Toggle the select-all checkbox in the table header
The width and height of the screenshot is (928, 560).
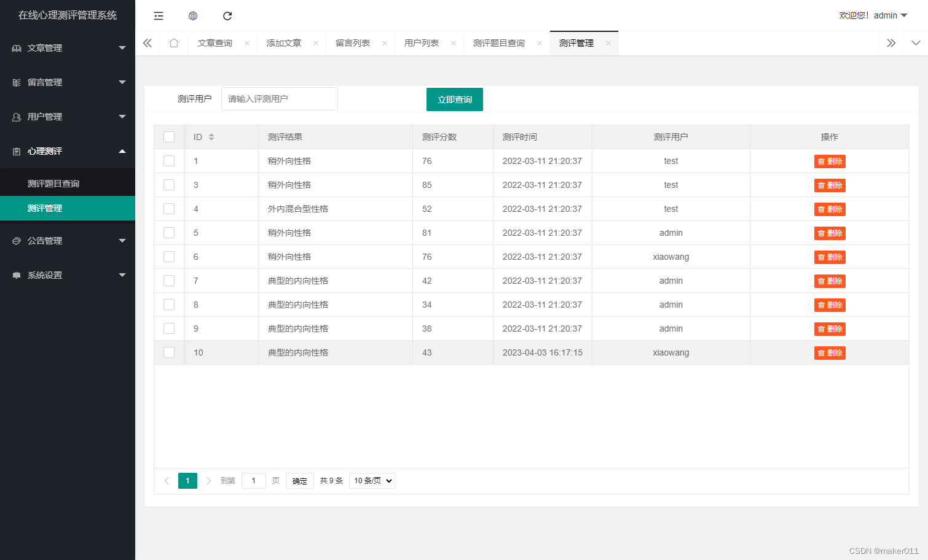click(x=169, y=137)
